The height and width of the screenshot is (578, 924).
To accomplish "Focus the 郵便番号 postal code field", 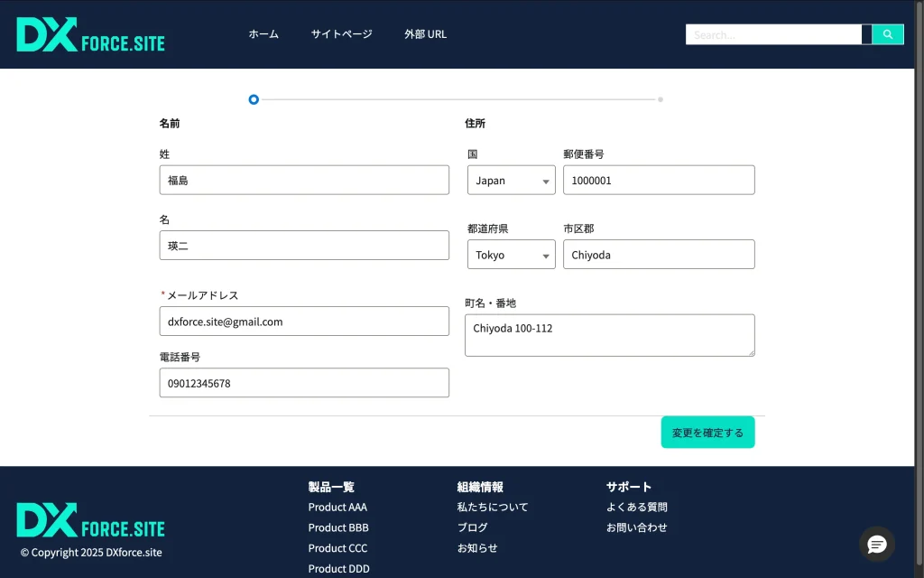I will (x=659, y=181).
